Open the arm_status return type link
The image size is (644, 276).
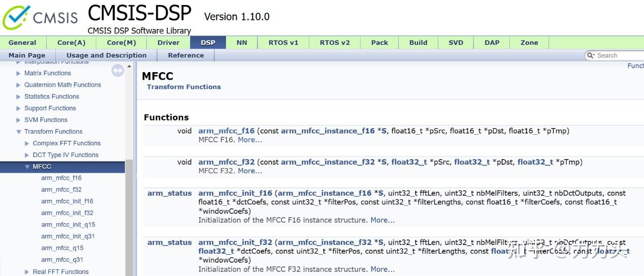click(x=170, y=193)
